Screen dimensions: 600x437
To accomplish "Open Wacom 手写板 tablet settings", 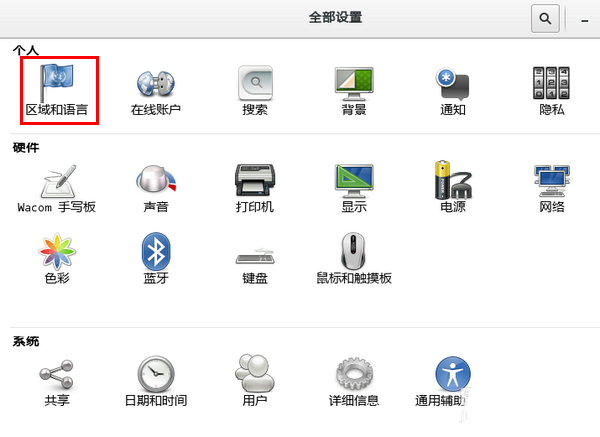I will tap(57, 189).
